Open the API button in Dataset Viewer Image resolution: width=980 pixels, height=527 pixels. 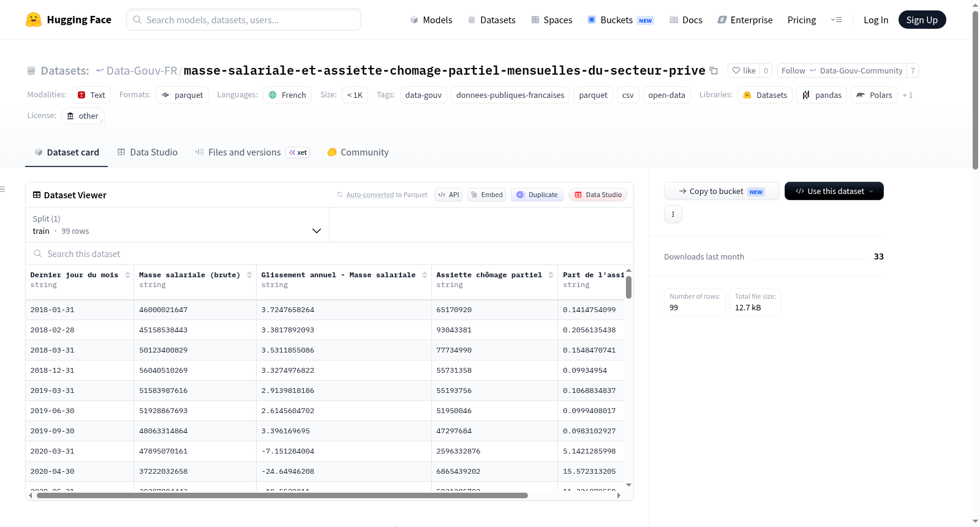[x=448, y=195]
